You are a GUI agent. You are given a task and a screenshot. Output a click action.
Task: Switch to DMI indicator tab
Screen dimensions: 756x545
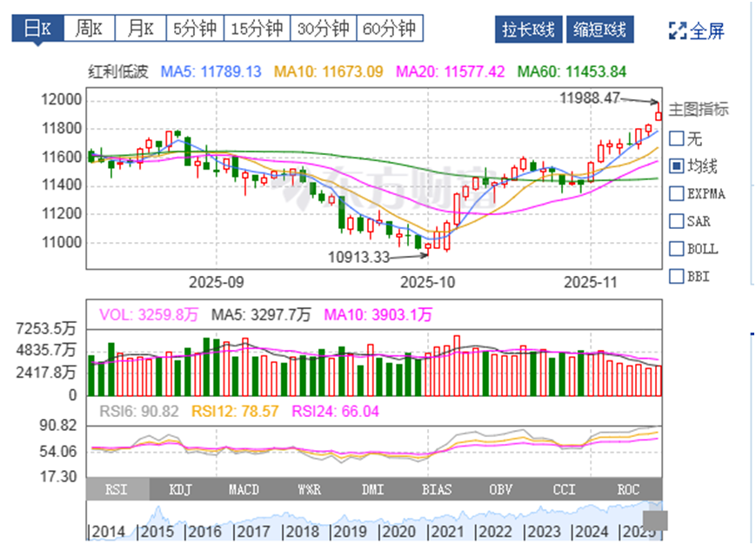(x=372, y=489)
